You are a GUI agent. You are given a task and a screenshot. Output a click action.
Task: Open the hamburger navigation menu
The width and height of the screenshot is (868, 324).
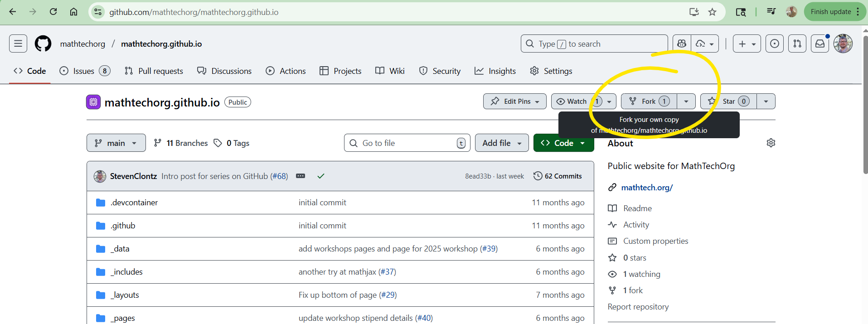click(x=18, y=44)
